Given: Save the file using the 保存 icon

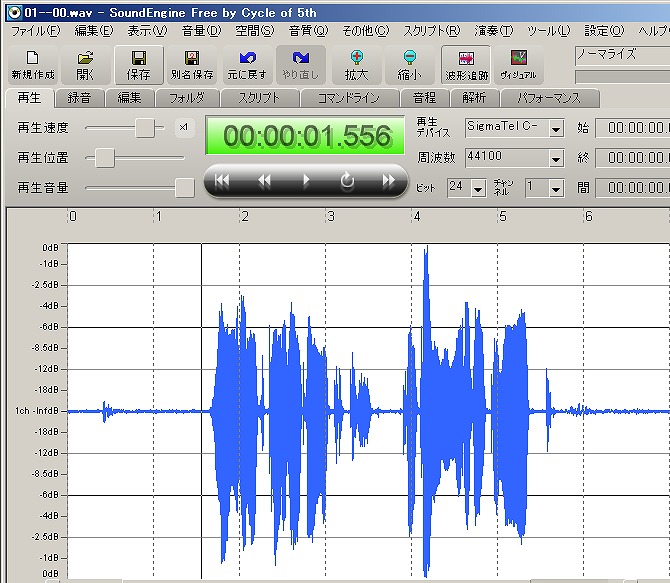Looking at the screenshot, I should click(138, 65).
